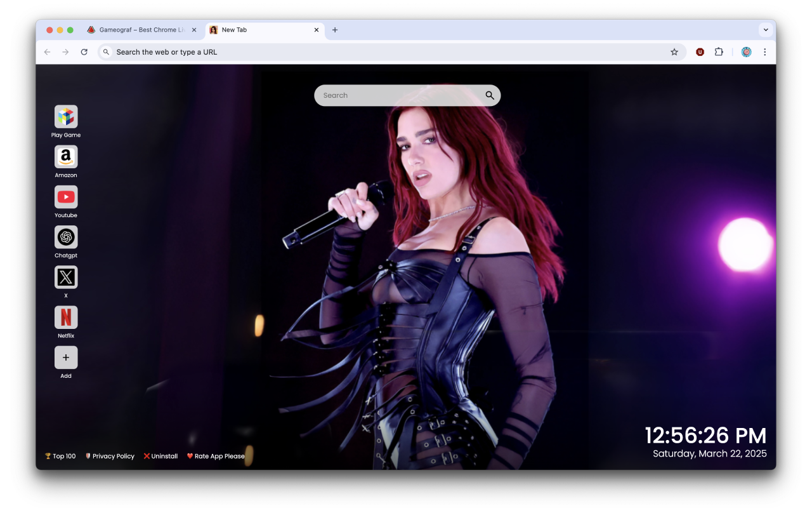Click the Uninstall link
This screenshot has width=812, height=508.
pos(160,456)
